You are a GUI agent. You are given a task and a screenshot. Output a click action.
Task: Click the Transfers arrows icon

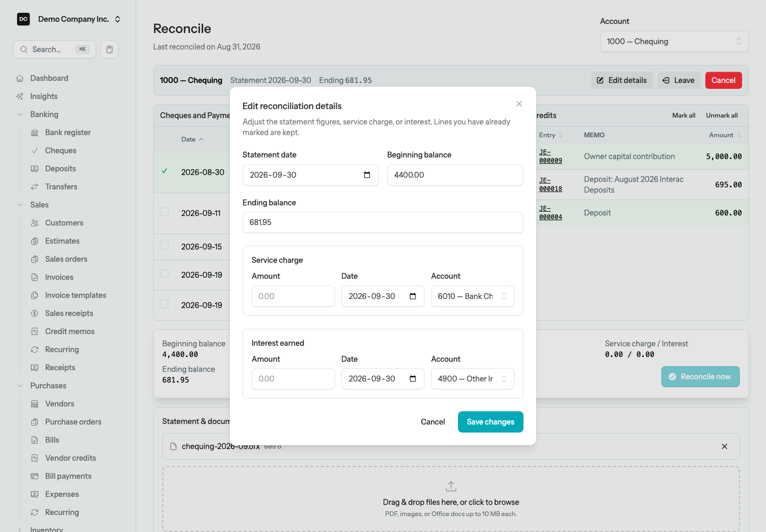(35, 187)
